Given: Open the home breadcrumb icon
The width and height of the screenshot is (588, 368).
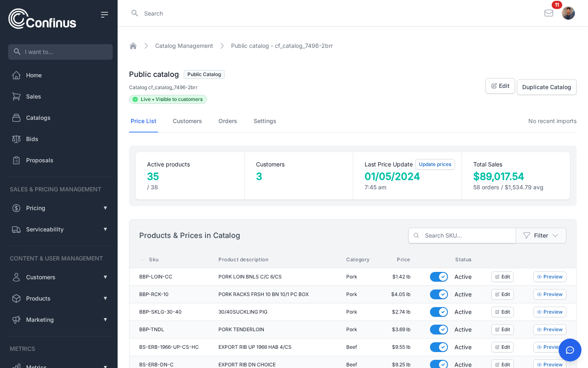Looking at the screenshot, I should pyautogui.click(x=133, y=46).
